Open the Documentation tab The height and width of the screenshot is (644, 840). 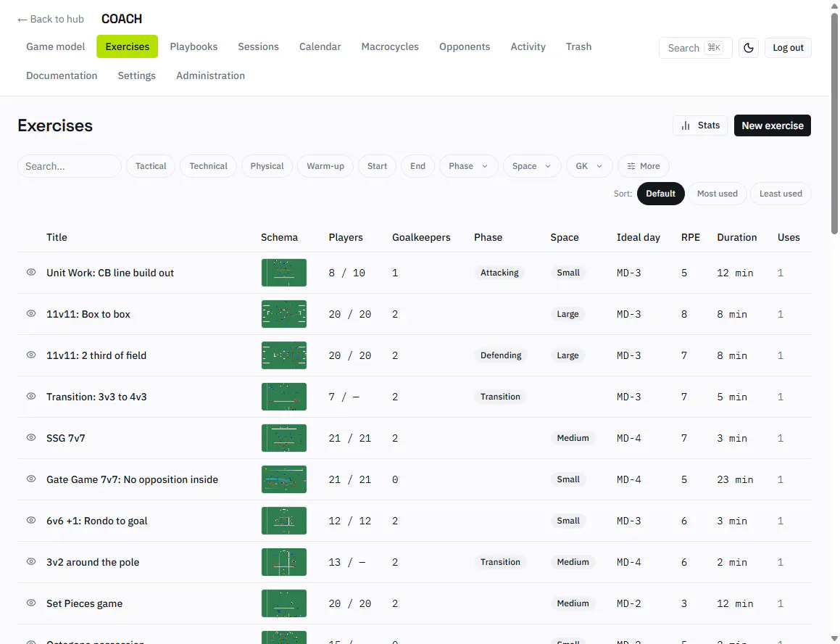(x=62, y=75)
